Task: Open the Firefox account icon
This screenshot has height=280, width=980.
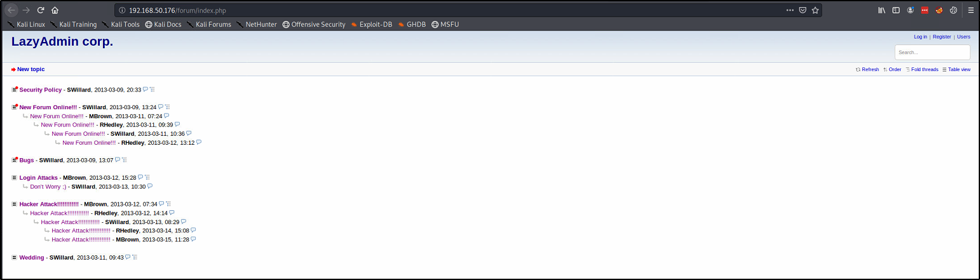Action: (911, 10)
